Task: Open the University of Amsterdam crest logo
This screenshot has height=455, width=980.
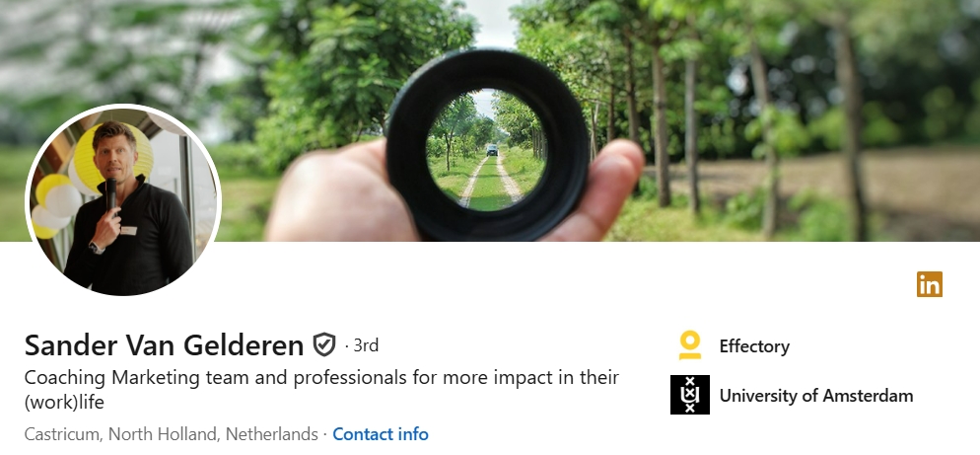Action: point(690,395)
